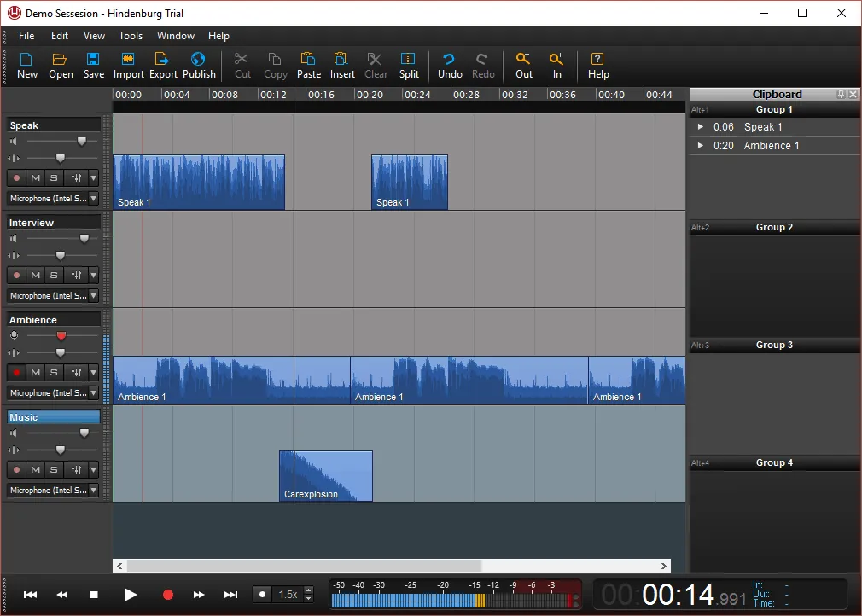
Task: Import audio using the Import toolbar icon
Action: click(128, 64)
